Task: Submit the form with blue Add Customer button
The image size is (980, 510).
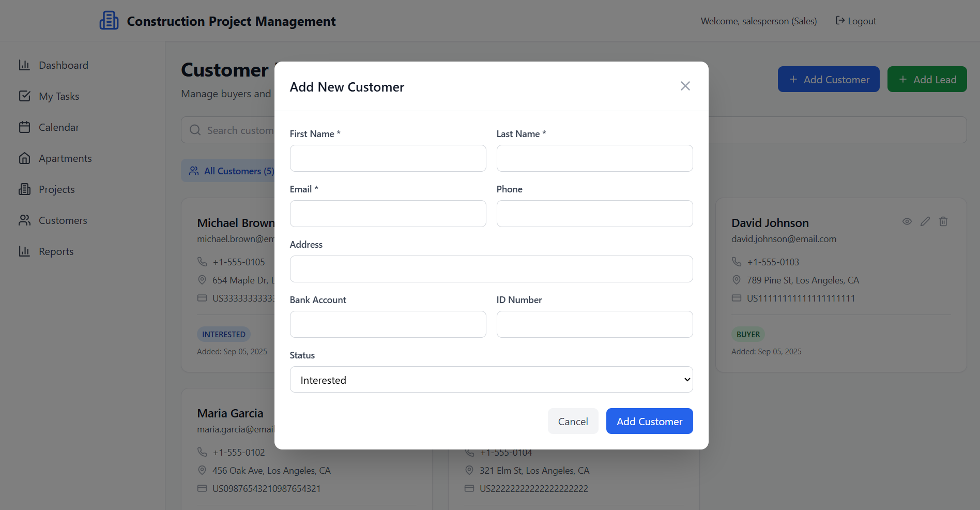Action: (x=649, y=421)
